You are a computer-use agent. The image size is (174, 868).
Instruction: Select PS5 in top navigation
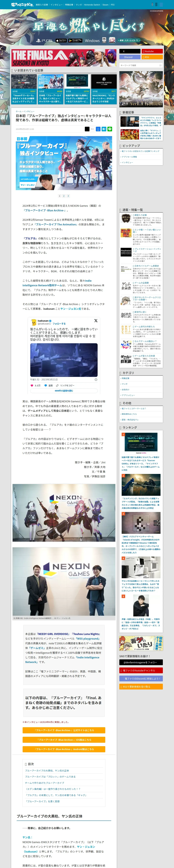[113, 5]
